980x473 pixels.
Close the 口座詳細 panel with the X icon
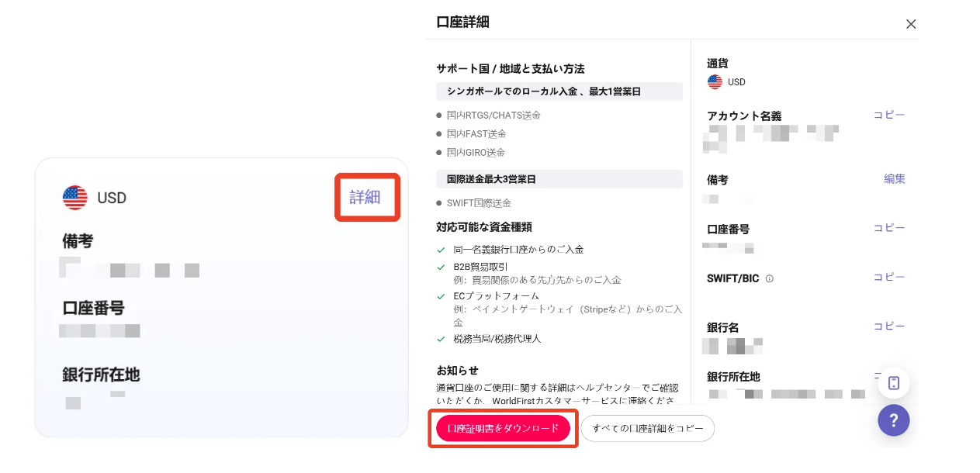[911, 24]
